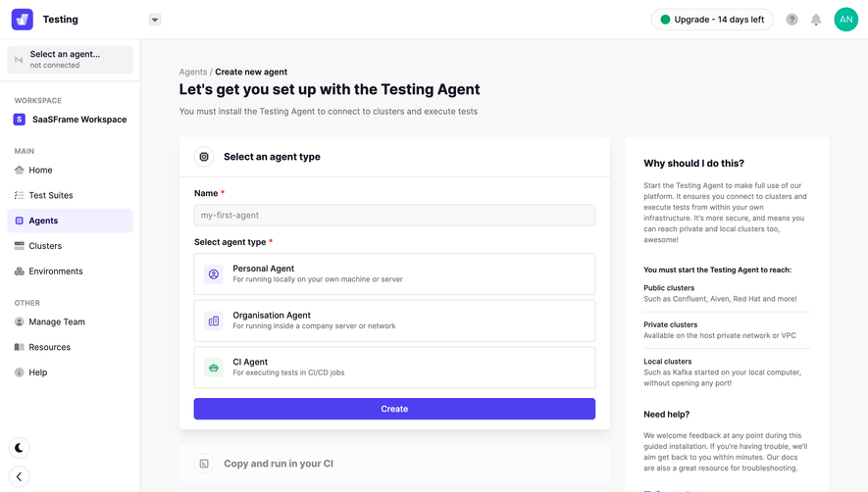868x492 pixels.
Task: Toggle dark mode with moon icon
Action: point(20,448)
